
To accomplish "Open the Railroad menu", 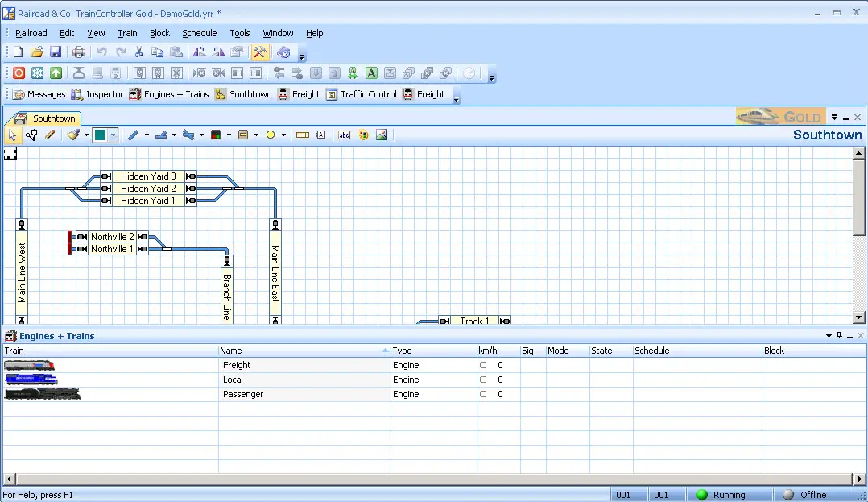I will 31,33.
